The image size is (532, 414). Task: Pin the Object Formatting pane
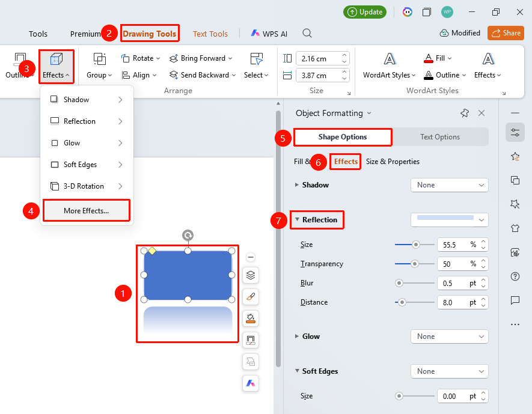465,113
